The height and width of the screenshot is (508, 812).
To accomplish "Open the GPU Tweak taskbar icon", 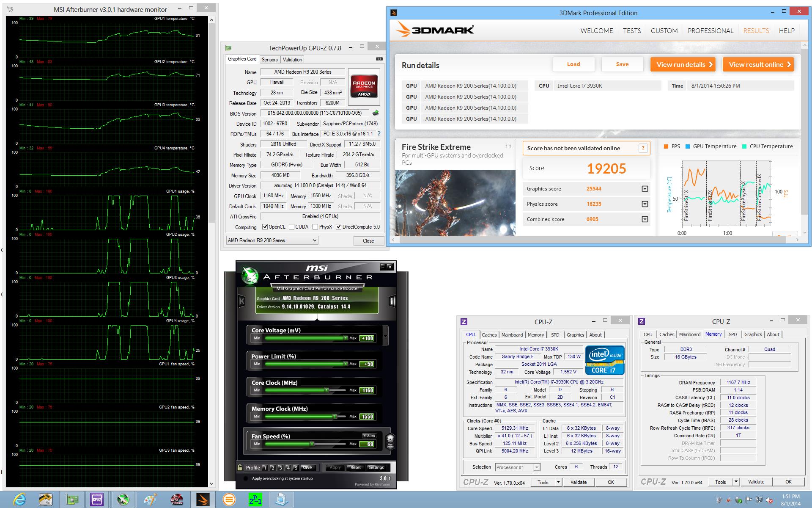I will [176, 500].
